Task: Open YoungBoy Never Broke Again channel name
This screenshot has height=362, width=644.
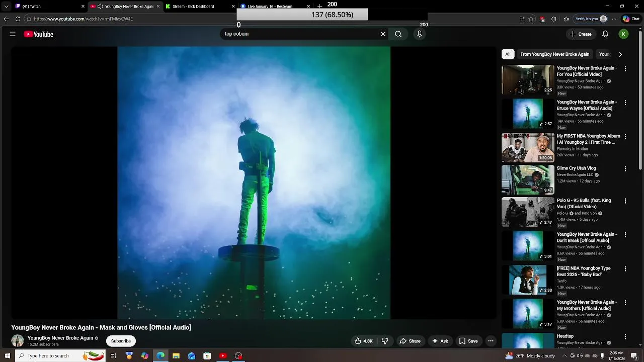Action: [x=60, y=338]
